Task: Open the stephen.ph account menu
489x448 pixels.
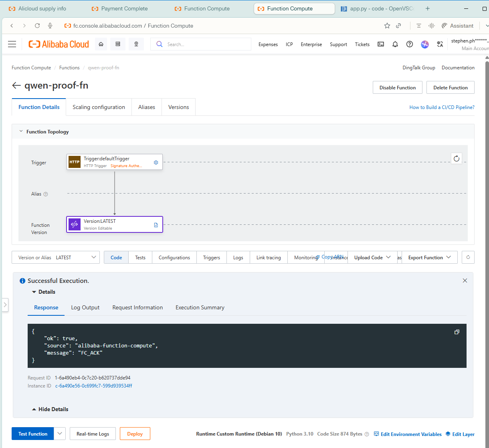Action: pos(470,44)
